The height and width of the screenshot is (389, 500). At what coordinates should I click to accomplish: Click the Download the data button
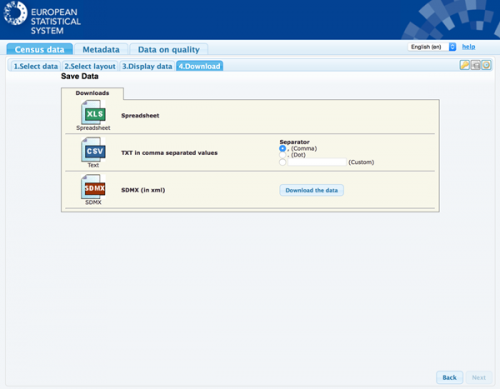pyautogui.click(x=312, y=190)
